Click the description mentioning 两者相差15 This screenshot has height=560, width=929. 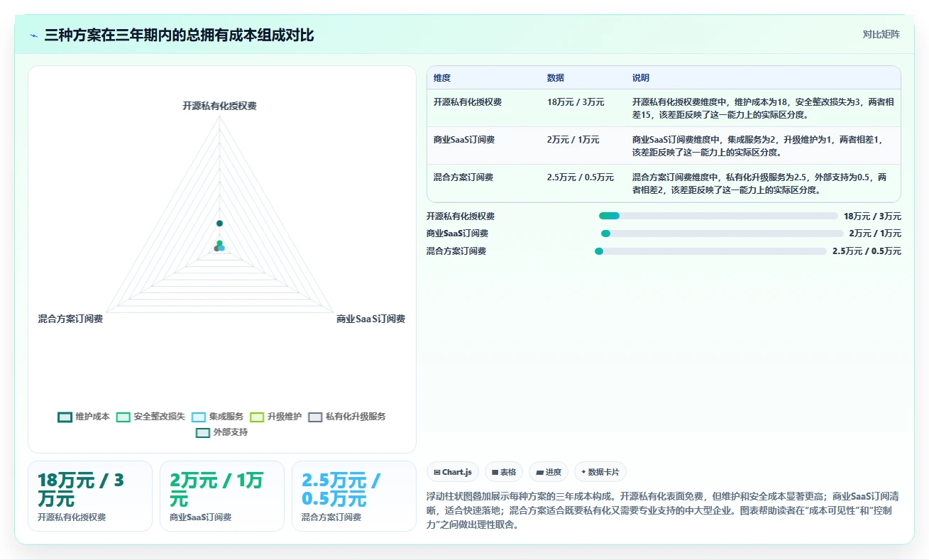tap(763, 108)
